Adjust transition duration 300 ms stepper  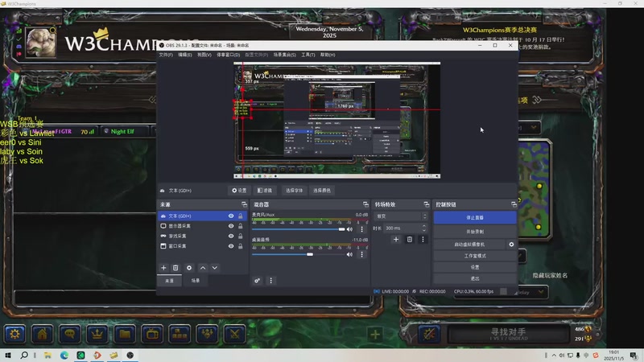424,228
